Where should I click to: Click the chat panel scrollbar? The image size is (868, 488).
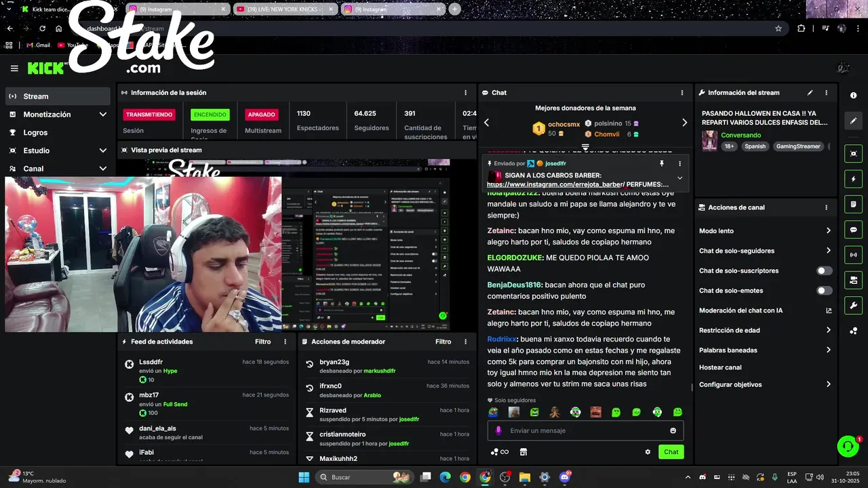692,388
